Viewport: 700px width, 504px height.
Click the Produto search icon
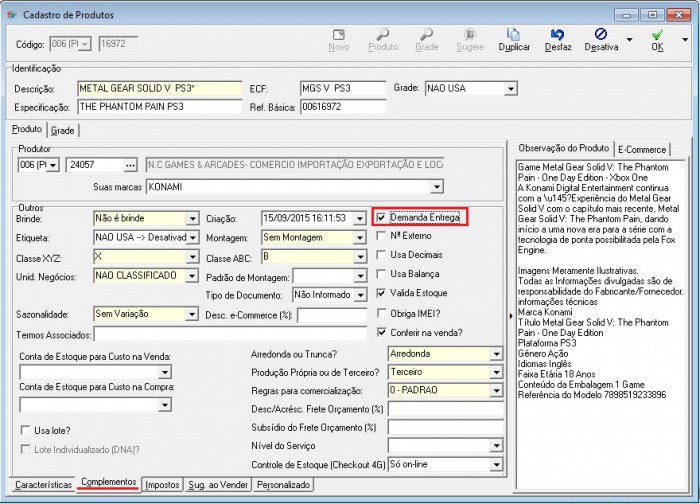point(383,39)
